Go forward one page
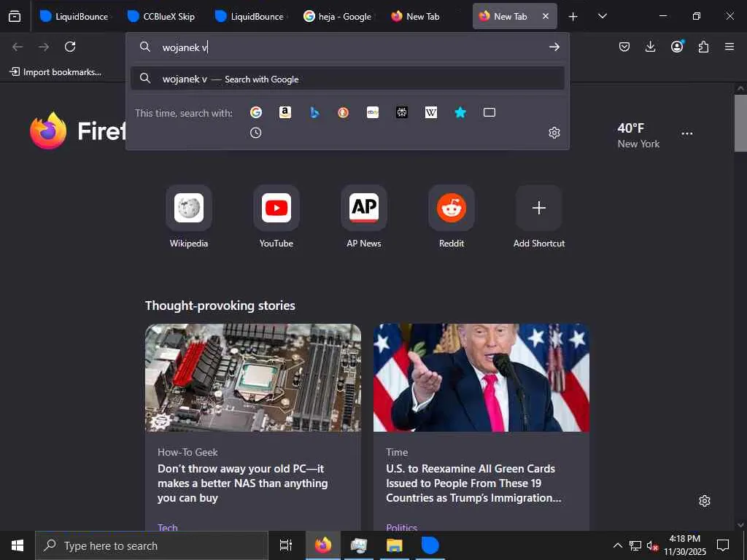The image size is (747, 560). click(x=44, y=47)
